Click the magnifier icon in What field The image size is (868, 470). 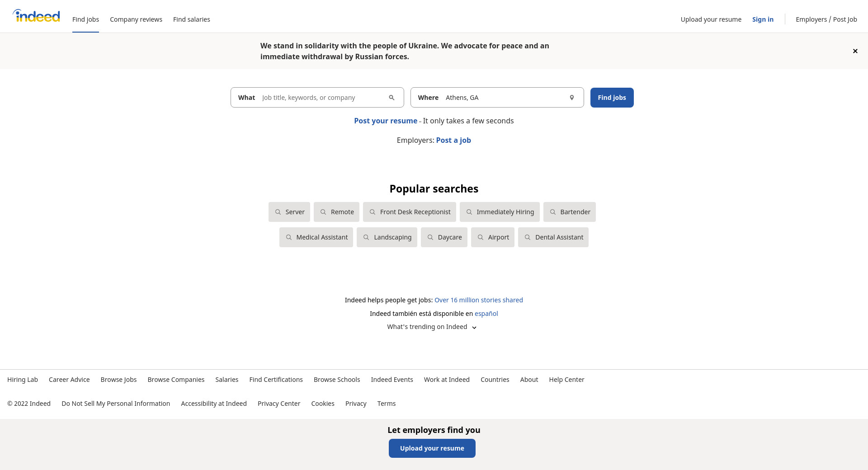(392, 98)
